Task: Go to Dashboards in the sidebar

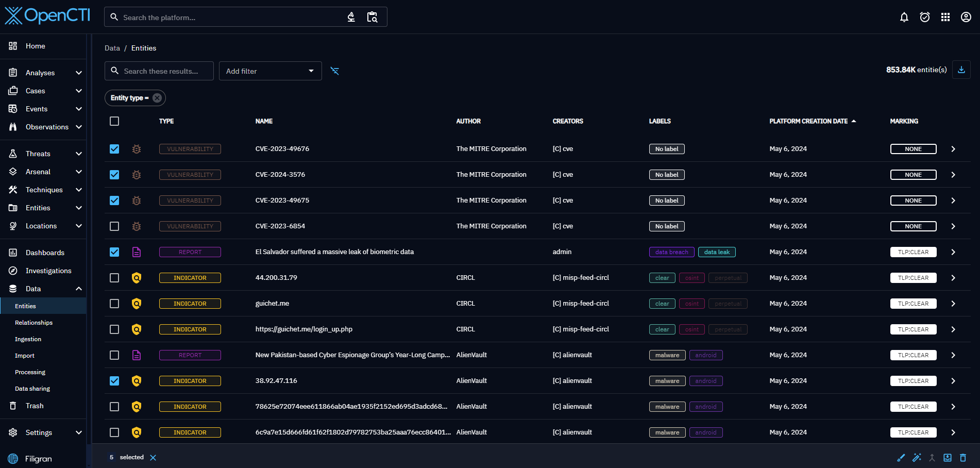Action: point(45,253)
